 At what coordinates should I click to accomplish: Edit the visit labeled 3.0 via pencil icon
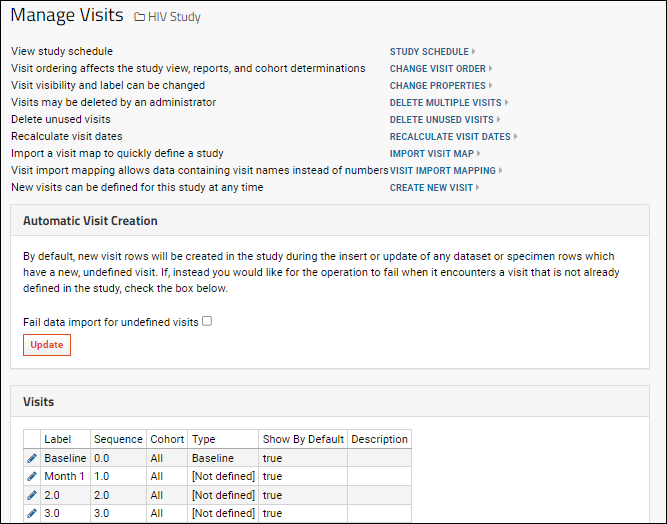(32, 513)
